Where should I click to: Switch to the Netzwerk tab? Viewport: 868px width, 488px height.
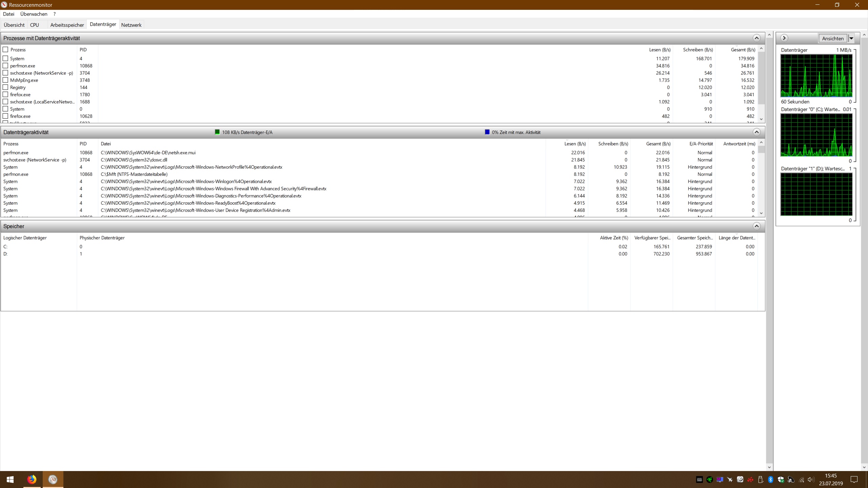[x=131, y=25]
